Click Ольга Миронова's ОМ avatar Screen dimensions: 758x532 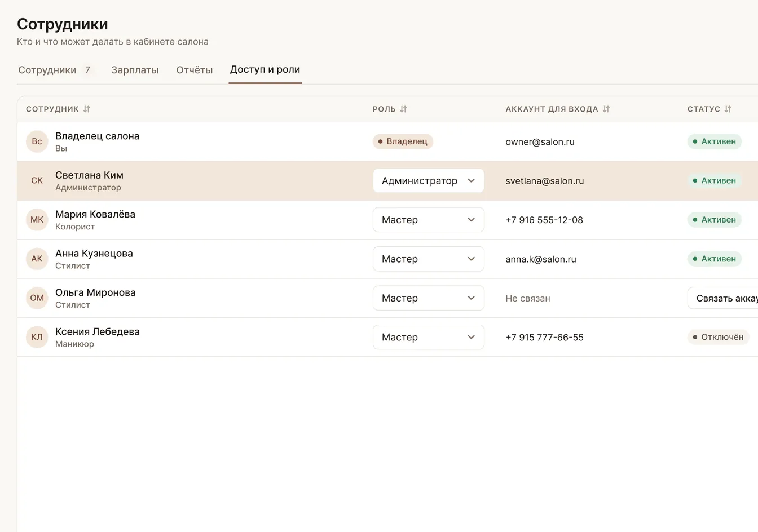point(37,298)
